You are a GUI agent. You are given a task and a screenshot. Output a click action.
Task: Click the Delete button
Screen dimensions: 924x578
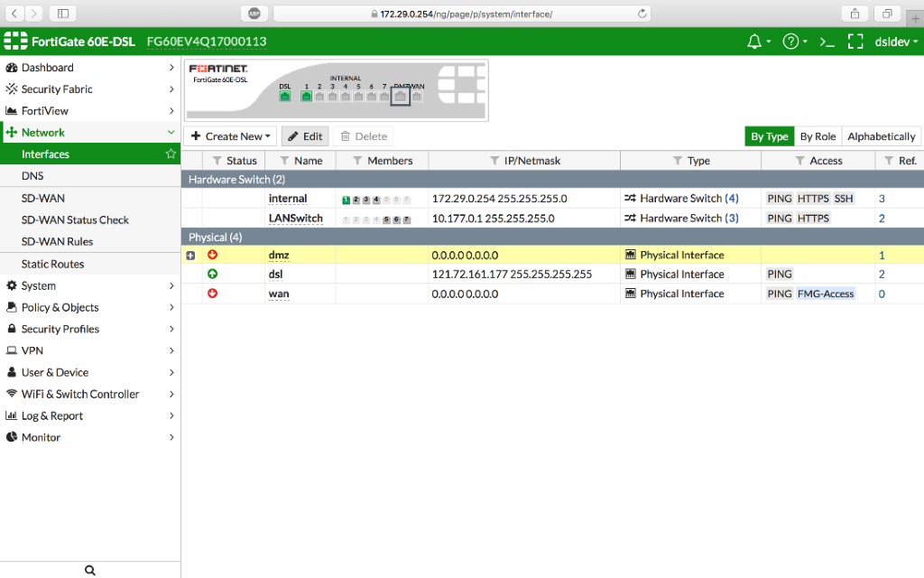pyautogui.click(x=364, y=136)
